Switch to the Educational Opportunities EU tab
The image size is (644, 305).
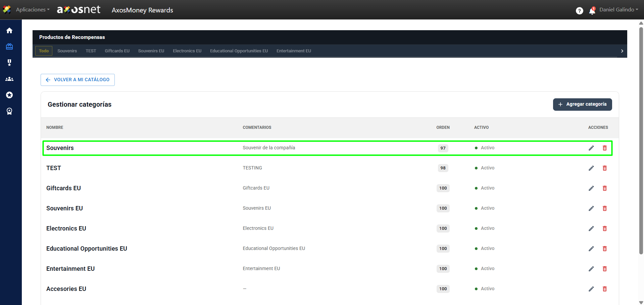pyautogui.click(x=239, y=51)
